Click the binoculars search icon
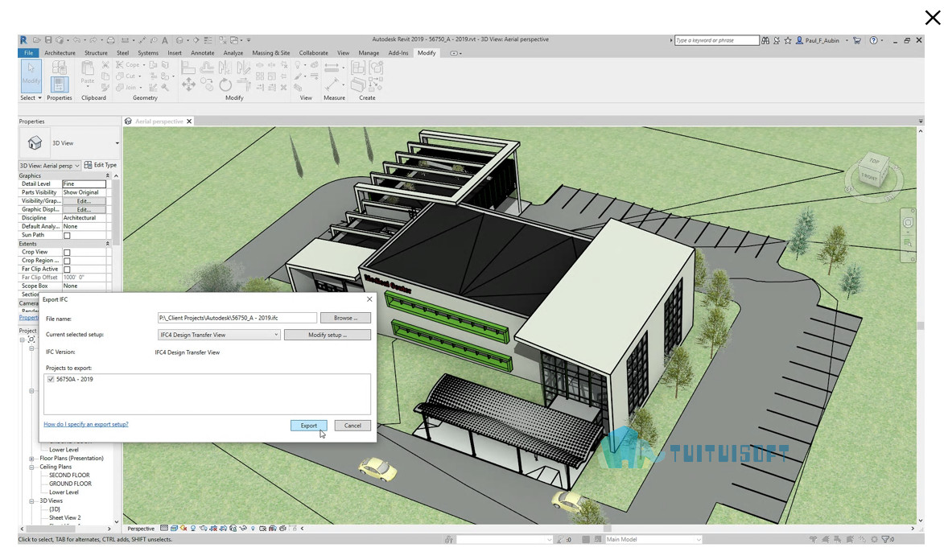 (765, 40)
